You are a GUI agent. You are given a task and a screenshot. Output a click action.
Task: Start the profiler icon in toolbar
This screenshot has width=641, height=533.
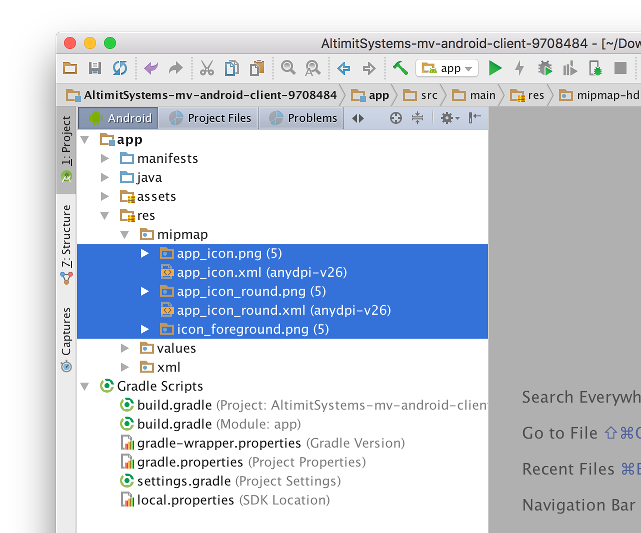(569, 68)
